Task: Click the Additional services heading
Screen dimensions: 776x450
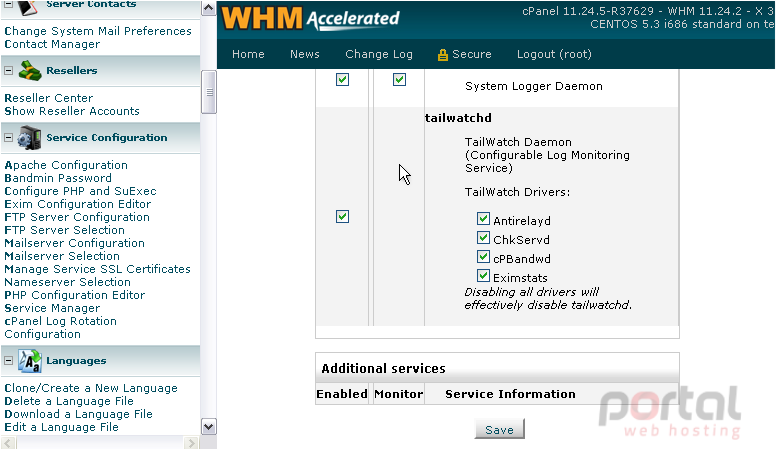Action: pos(384,369)
